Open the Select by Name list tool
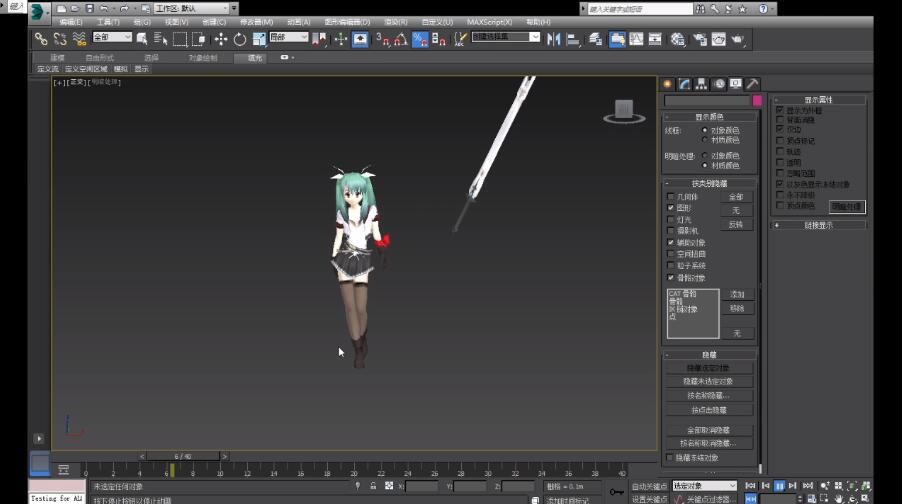 pyautogui.click(x=160, y=39)
